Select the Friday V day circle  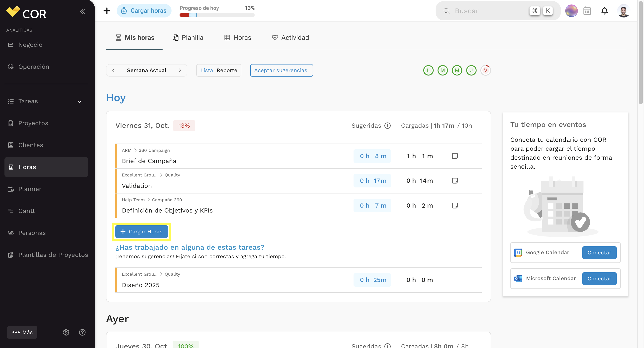[x=485, y=70]
